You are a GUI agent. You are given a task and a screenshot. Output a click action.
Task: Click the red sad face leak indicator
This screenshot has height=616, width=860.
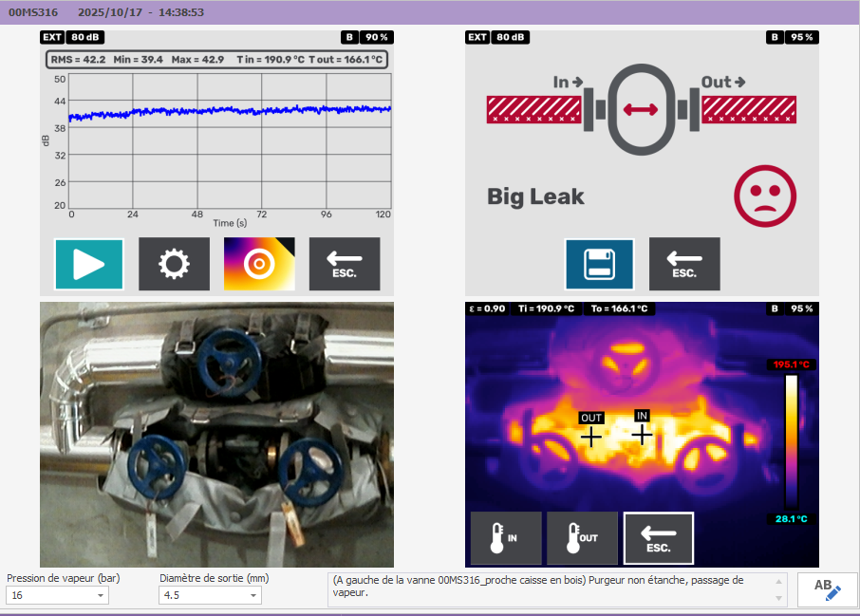point(764,196)
